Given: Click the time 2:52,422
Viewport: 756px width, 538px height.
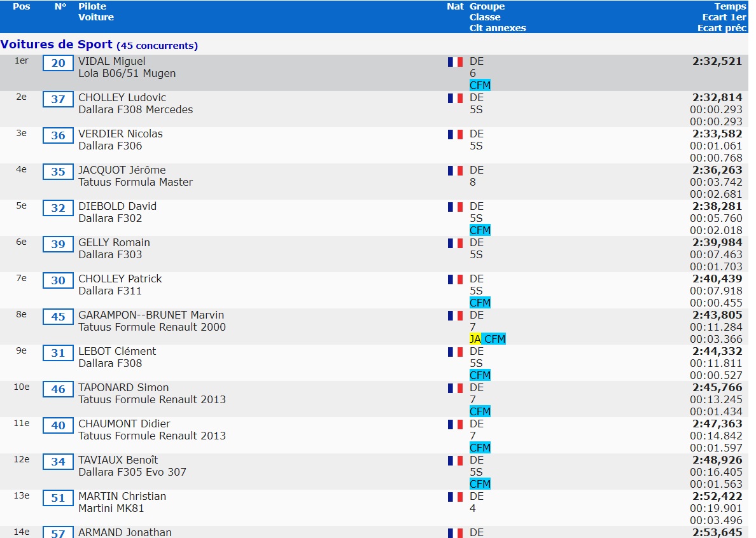Looking at the screenshot, I should click(x=717, y=496).
